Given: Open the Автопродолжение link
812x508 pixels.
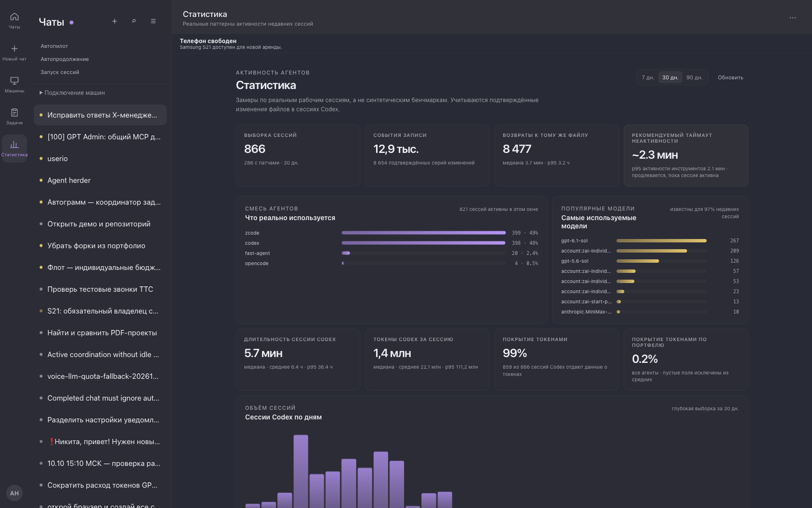Looking at the screenshot, I should tap(65, 60).
